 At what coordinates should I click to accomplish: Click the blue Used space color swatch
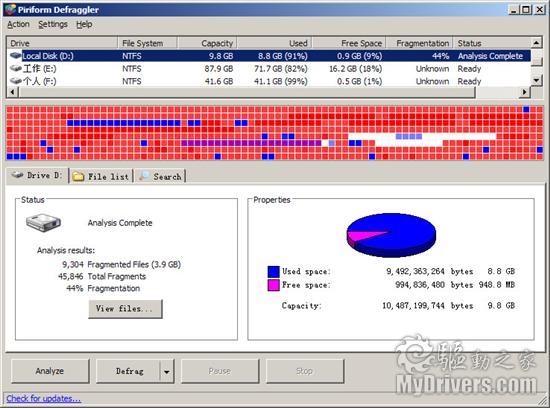pos(274,272)
